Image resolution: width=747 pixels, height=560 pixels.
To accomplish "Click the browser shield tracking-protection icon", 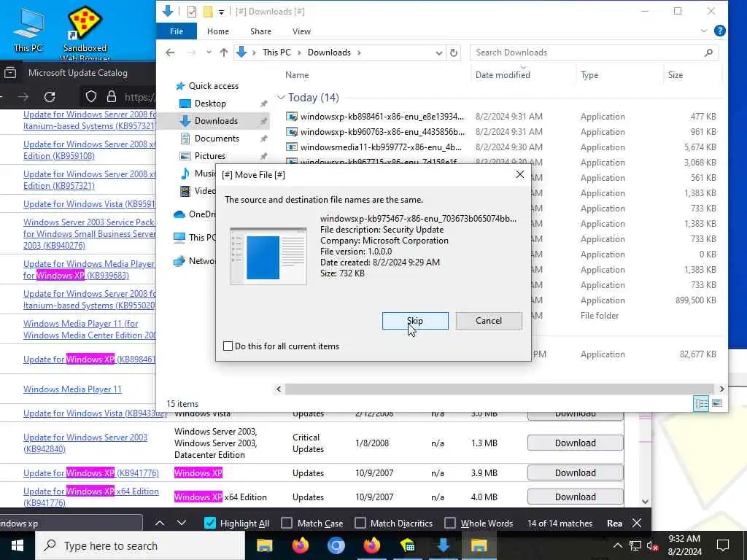I will coord(91,97).
